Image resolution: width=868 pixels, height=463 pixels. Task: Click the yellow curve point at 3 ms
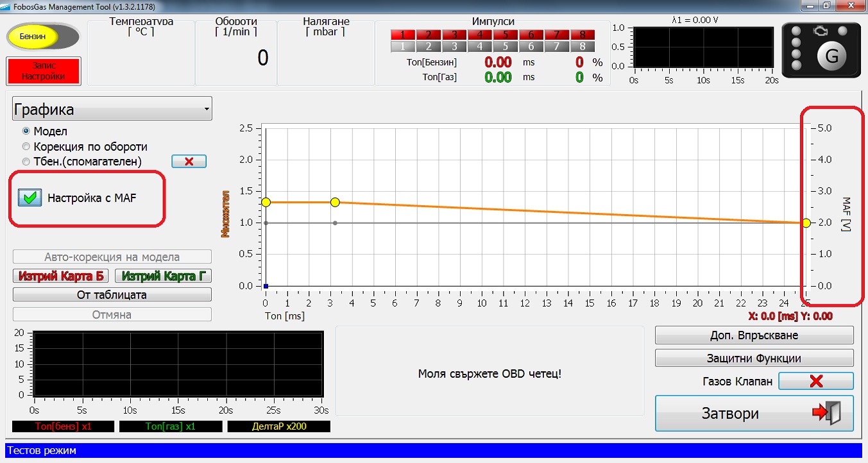[335, 203]
